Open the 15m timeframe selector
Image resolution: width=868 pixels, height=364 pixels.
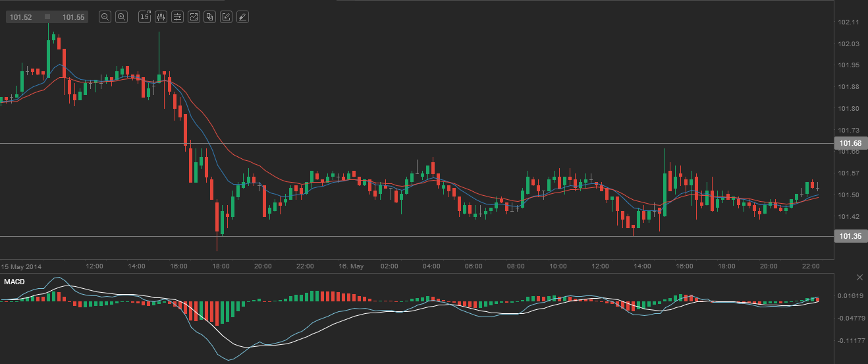coord(145,17)
